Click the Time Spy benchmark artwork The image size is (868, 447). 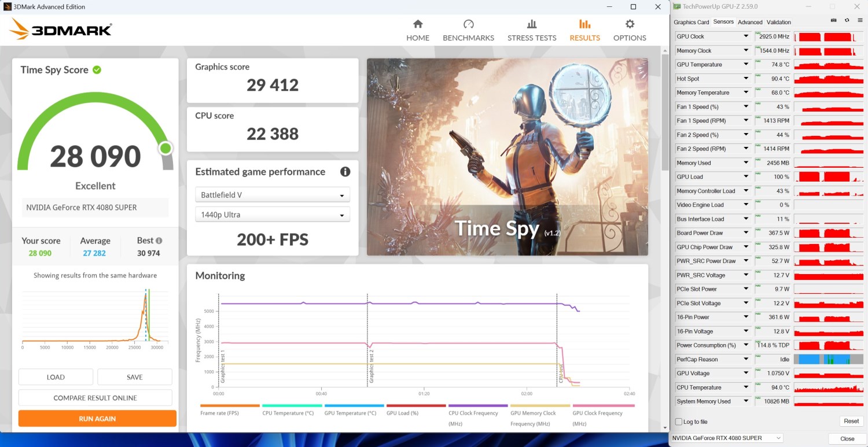coord(507,157)
